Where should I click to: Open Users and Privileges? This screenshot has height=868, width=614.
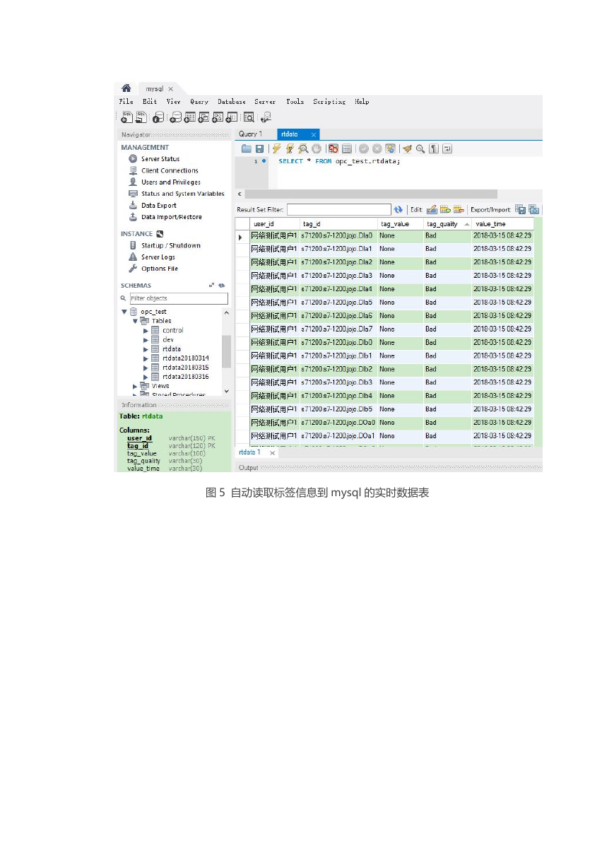tap(171, 182)
